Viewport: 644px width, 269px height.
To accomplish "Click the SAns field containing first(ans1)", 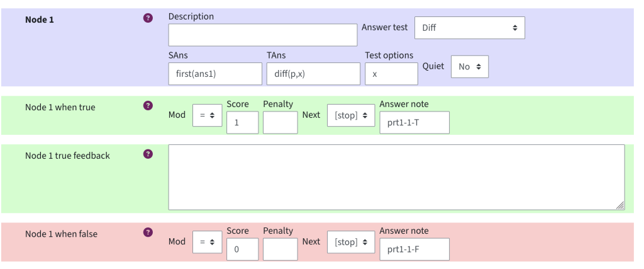I will point(215,74).
